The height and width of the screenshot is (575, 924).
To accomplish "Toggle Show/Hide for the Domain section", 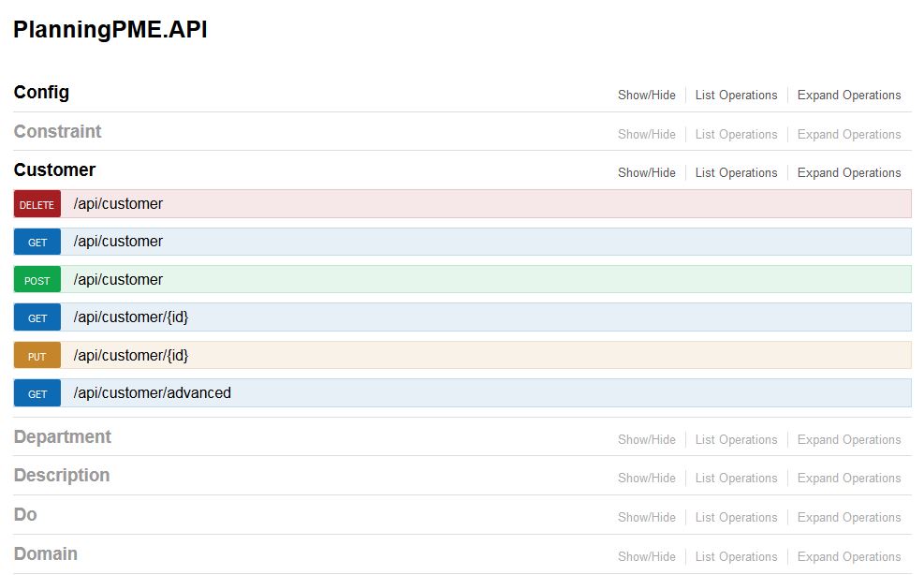I will click(x=646, y=557).
